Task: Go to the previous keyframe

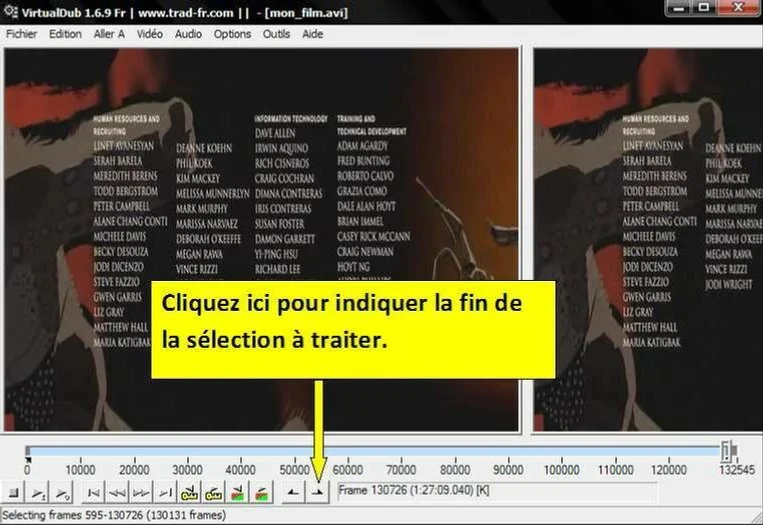Action: (189, 493)
